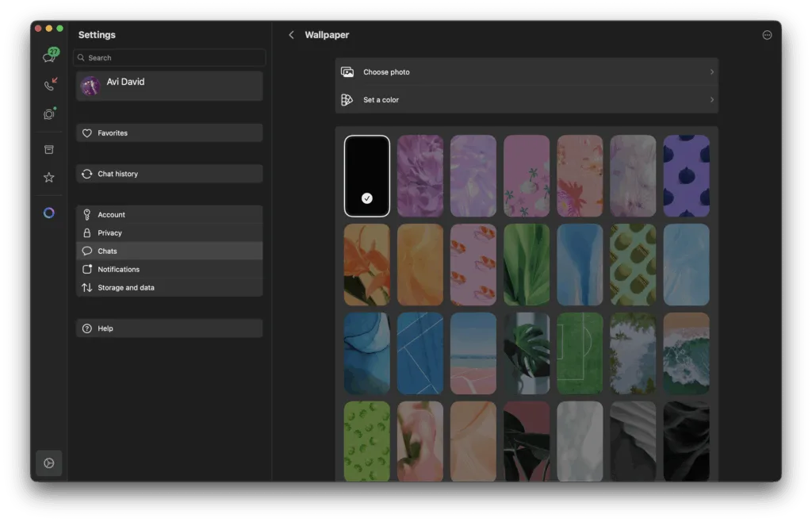The width and height of the screenshot is (812, 522).
Task: Click the Favorites heart icon
Action: pyautogui.click(x=87, y=133)
